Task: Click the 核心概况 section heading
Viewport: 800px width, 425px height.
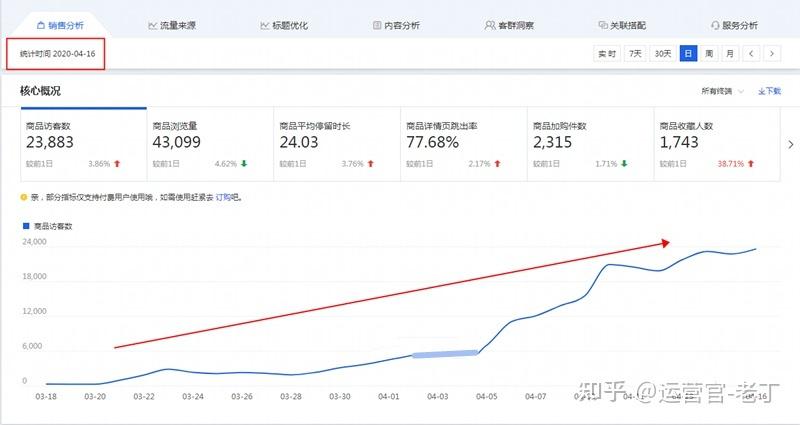Action: pos(40,91)
